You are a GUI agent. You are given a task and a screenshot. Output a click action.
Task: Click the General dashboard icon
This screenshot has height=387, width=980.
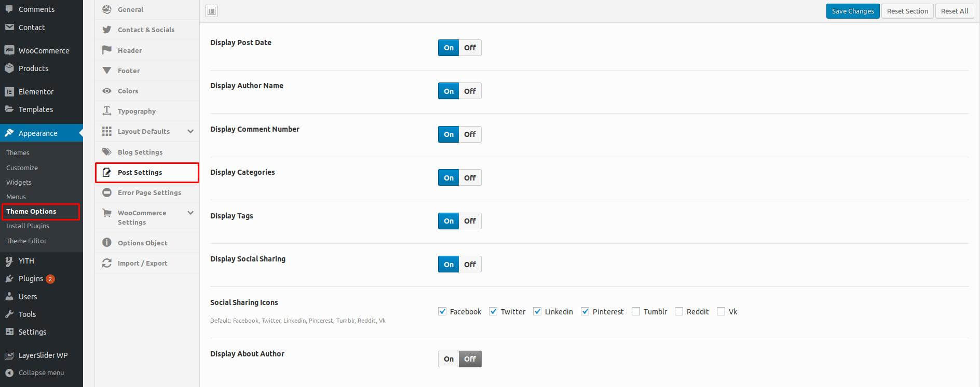tap(106, 9)
